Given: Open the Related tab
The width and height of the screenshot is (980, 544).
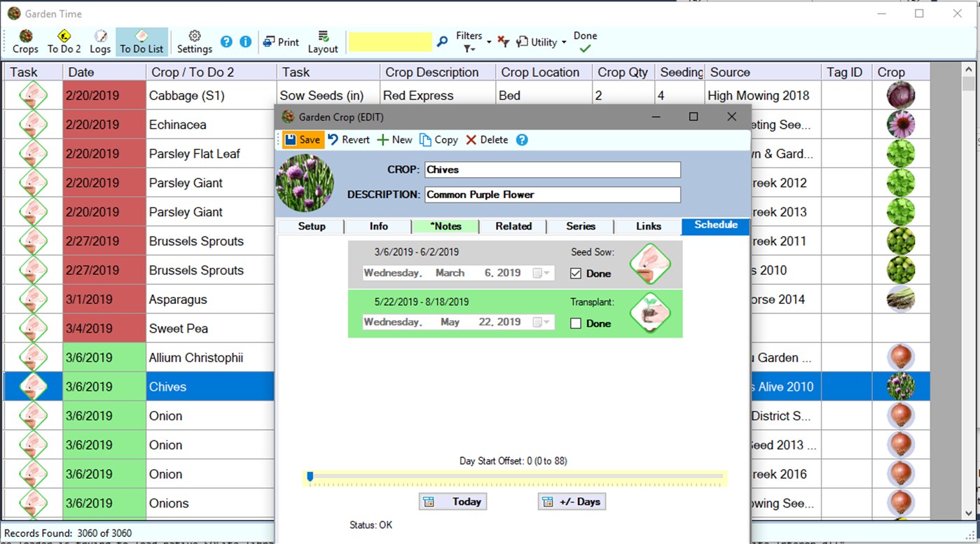Looking at the screenshot, I should click(x=513, y=226).
